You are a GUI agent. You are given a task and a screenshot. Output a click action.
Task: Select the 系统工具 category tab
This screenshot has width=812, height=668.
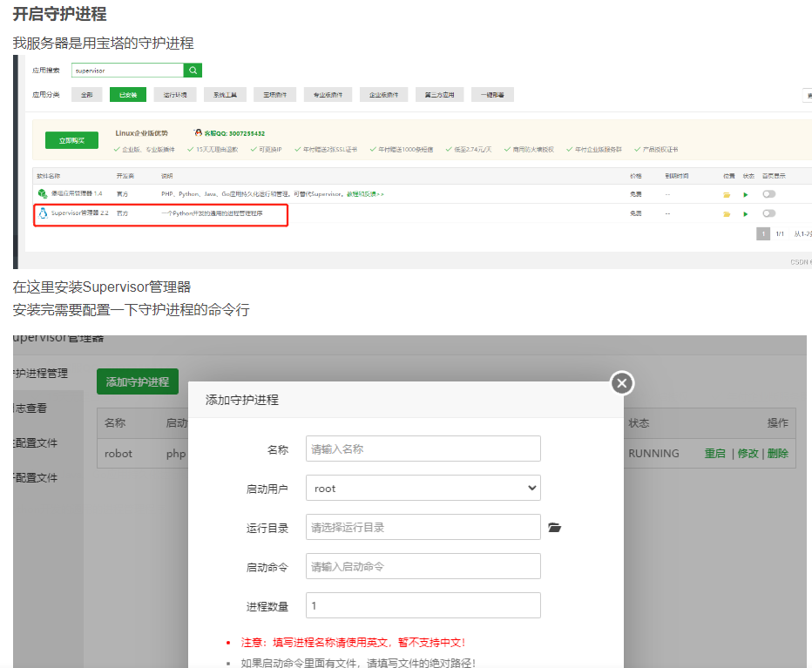225,95
